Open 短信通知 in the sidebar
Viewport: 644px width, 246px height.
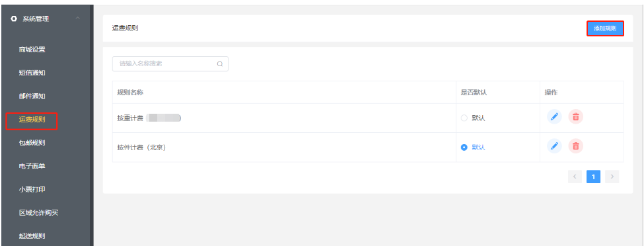pyautogui.click(x=32, y=73)
